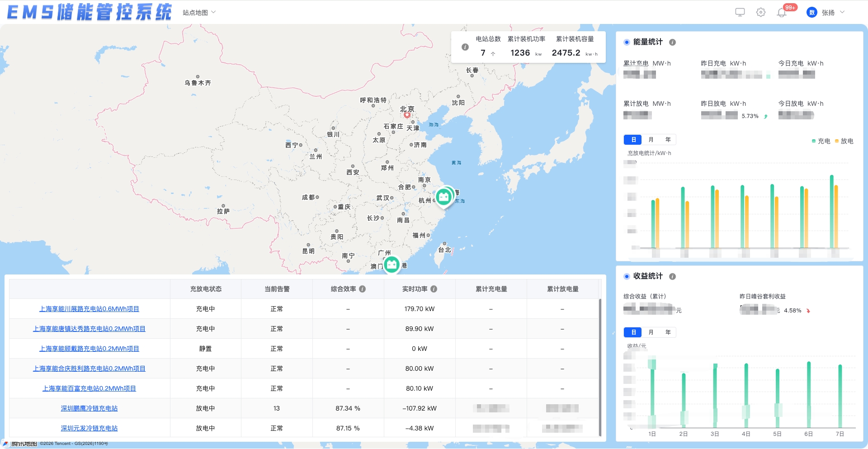Screen dimensions: 868x449
Task: Click 累计装机功率 value 1236
Action: point(520,53)
